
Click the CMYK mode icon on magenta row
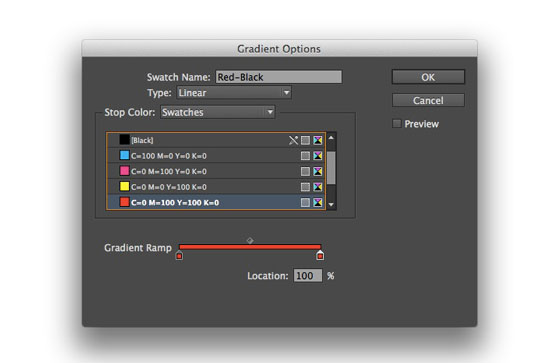318,171
